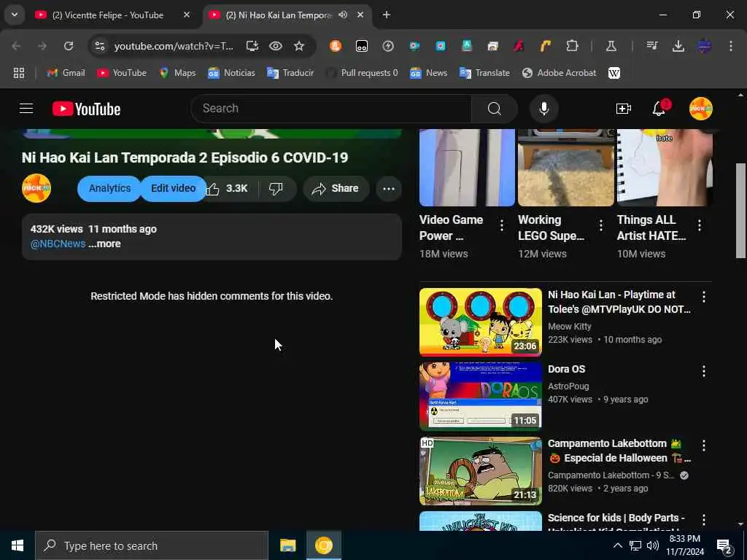The width and height of the screenshot is (747, 560).
Task: Reload the page
Action: (x=69, y=46)
